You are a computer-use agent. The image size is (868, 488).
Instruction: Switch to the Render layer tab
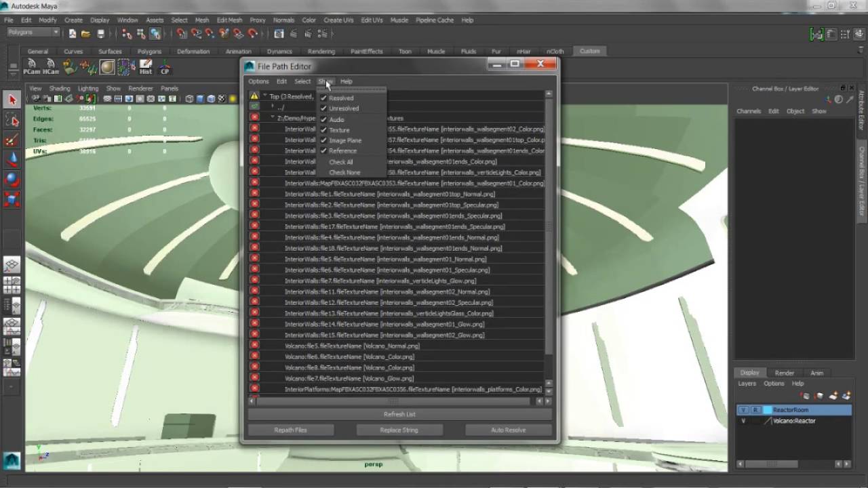[x=785, y=373]
